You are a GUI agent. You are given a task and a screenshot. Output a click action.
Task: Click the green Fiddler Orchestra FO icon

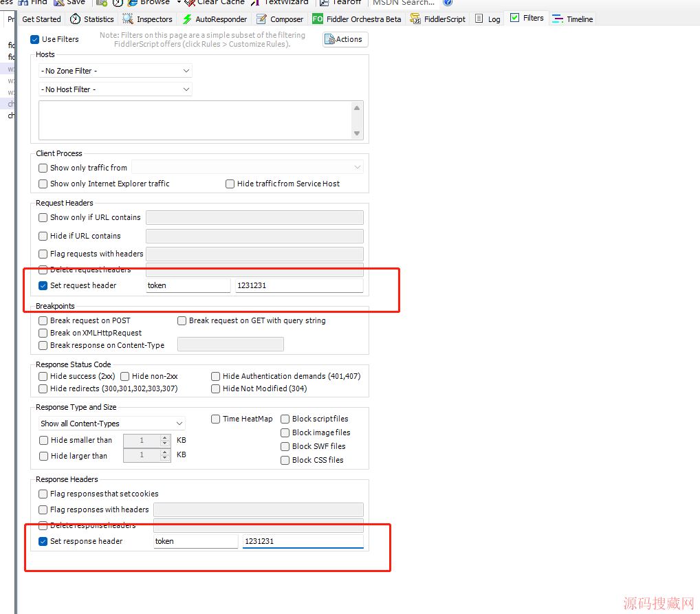pyautogui.click(x=318, y=19)
